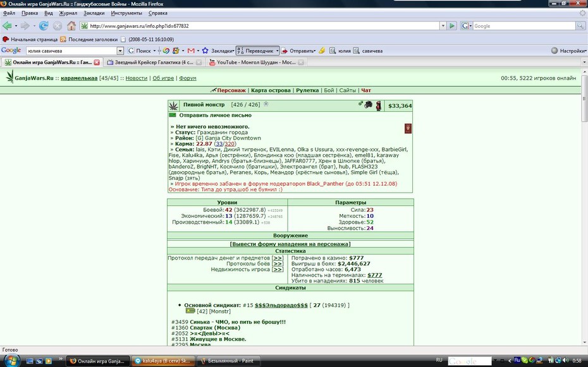Viewport: 588px width, 367px height.
Task: Switch to the kalu4aya Skype taskbar window
Action: point(163,361)
